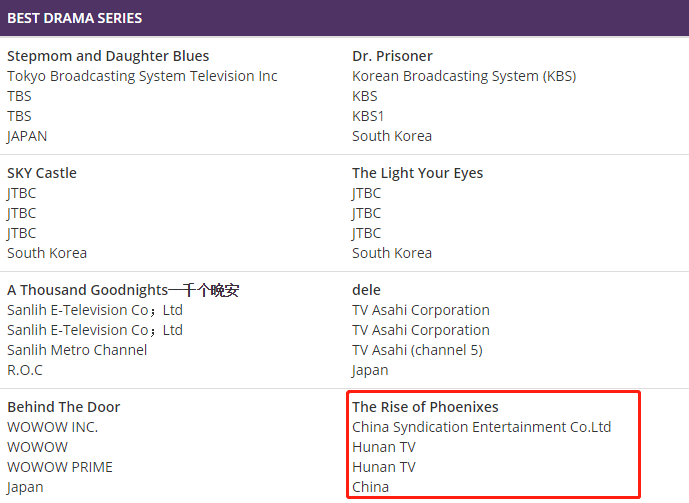689x503 pixels.
Task: Click JAPAN under Stepmom and Daughter Blues
Action: (x=27, y=136)
